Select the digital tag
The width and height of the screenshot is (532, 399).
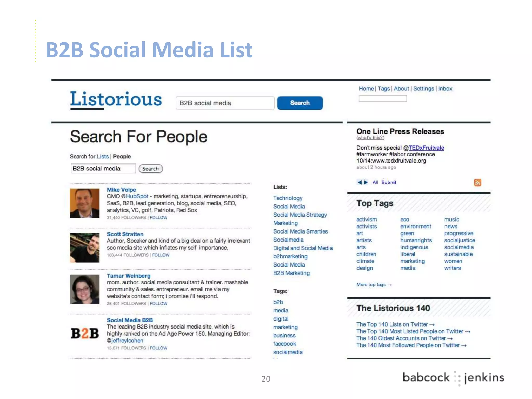[281, 319]
